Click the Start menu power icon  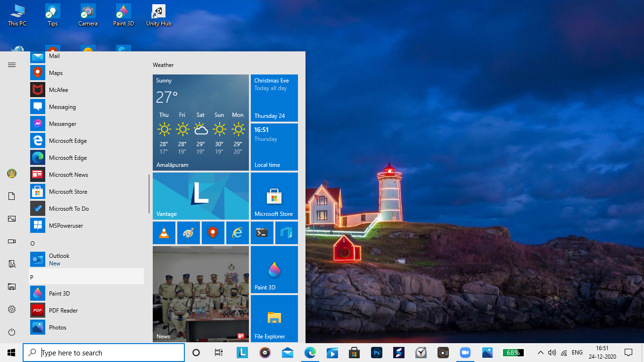click(x=12, y=332)
